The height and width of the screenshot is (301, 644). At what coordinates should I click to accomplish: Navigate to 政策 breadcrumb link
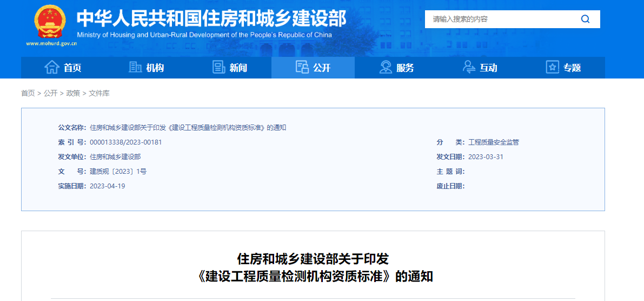click(x=73, y=93)
